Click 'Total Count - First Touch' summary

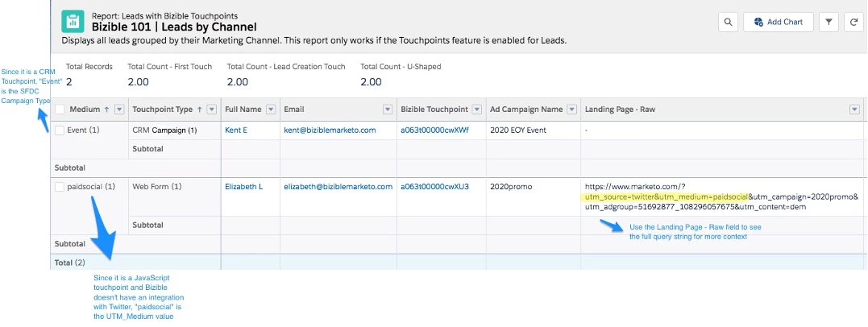169,75
